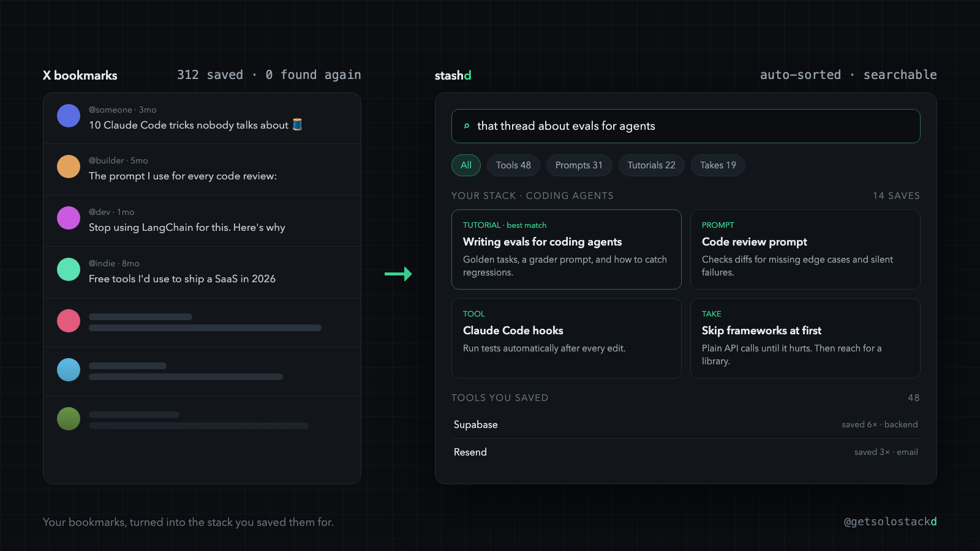Select the All filter chip
The height and width of the screenshot is (551, 980).
466,165
